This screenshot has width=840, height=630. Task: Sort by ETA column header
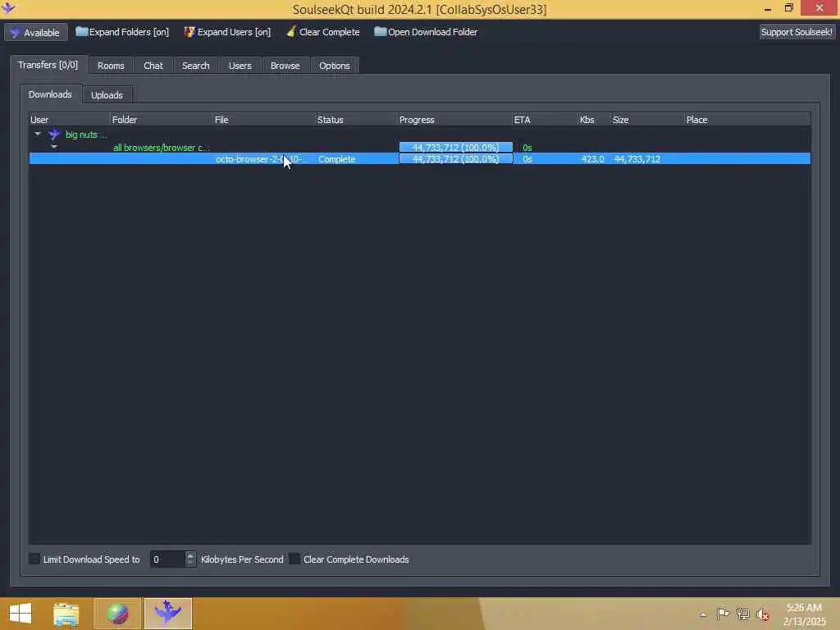click(x=545, y=120)
